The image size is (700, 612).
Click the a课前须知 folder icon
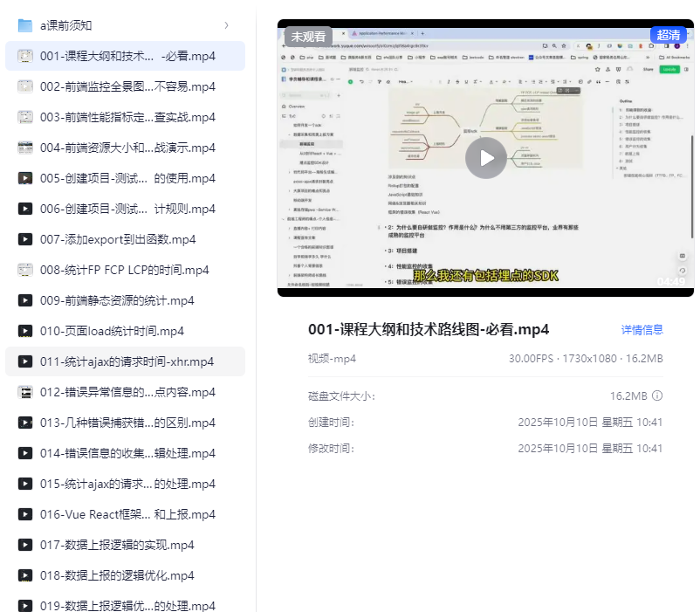pos(24,25)
